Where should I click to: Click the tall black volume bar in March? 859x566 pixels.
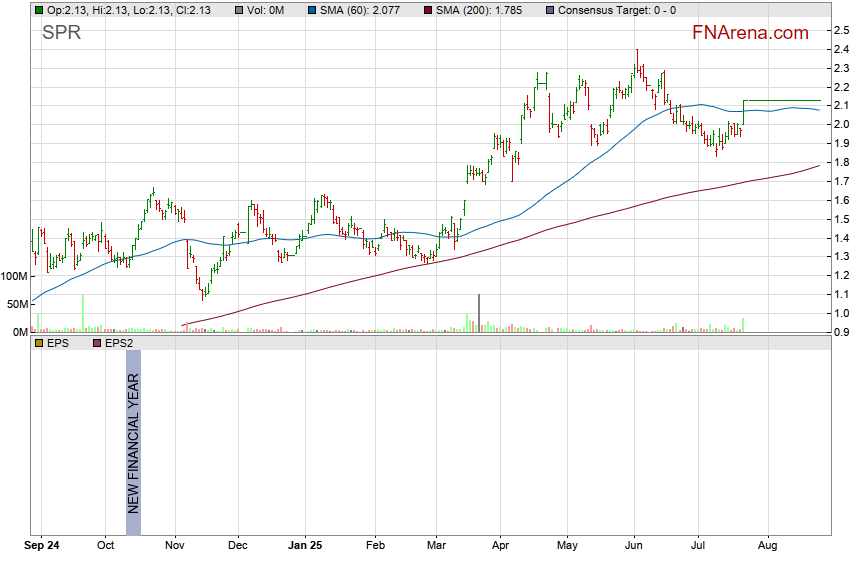(x=479, y=311)
